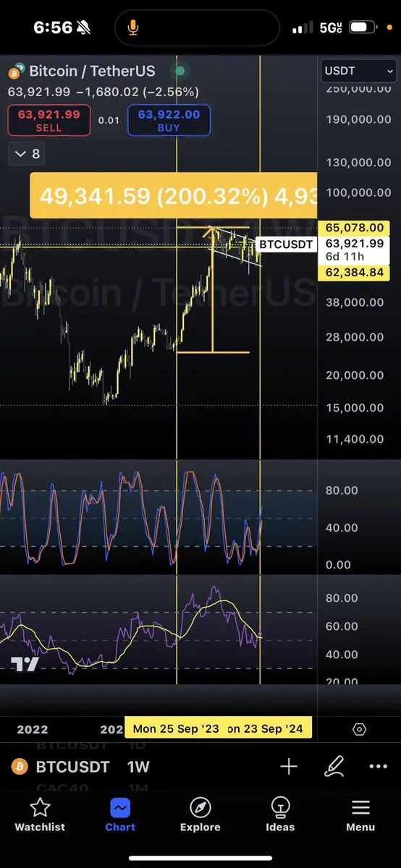The height and width of the screenshot is (868, 401).
Task: Switch to the Watchlist tab
Action: click(x=40, y=815)
